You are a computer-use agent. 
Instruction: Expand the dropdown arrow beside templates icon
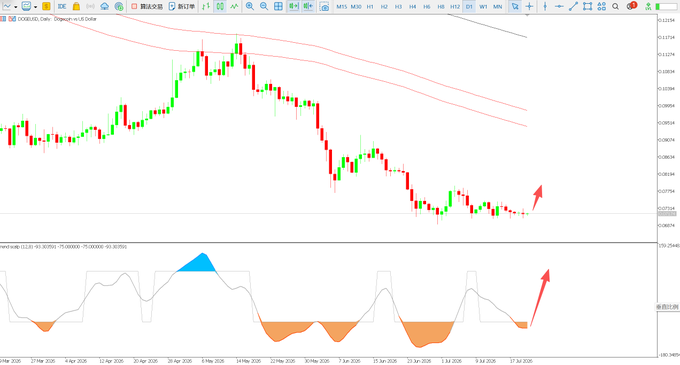tap(35, 7)
